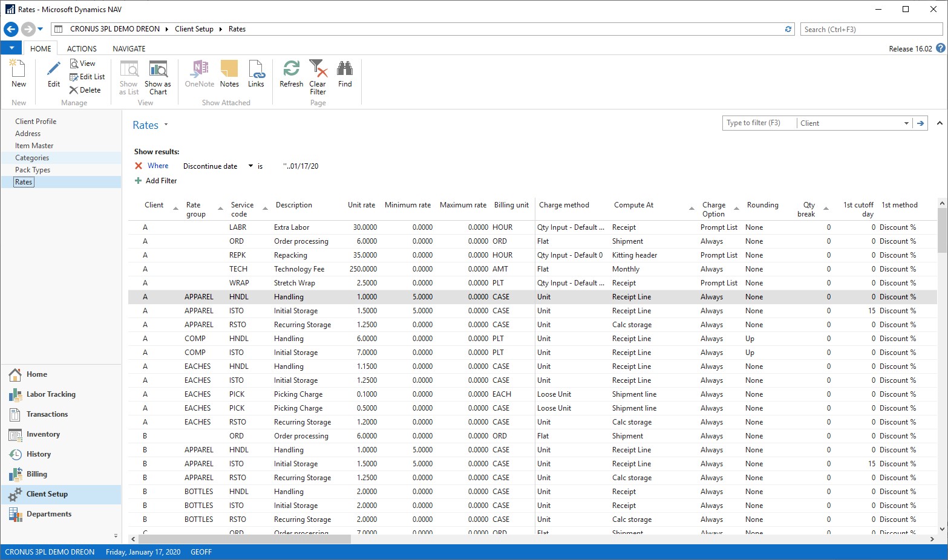Image resolution: width=948 pixels, height=560 pixels.
Task: Apply the filter with the arrow button
Action: [920, 123]
